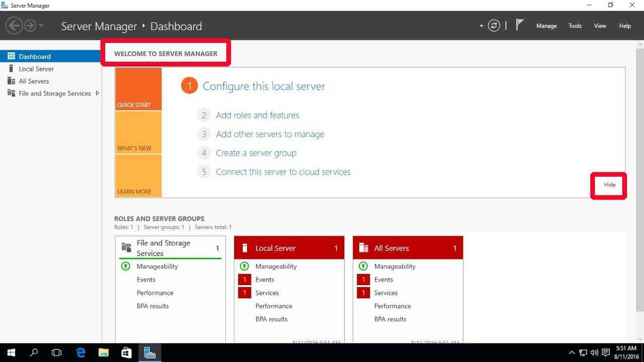Click Add roles and features link

(x=258, y=115)
